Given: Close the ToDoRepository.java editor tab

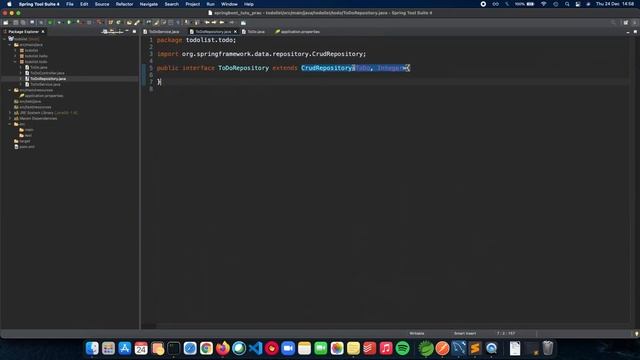Looking at the screenshot, I should tap(235, 31).
